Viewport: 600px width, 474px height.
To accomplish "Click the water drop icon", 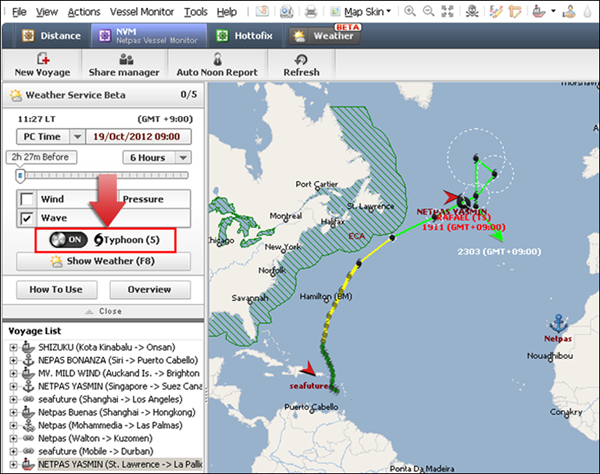I will click(x=587, y=12).
